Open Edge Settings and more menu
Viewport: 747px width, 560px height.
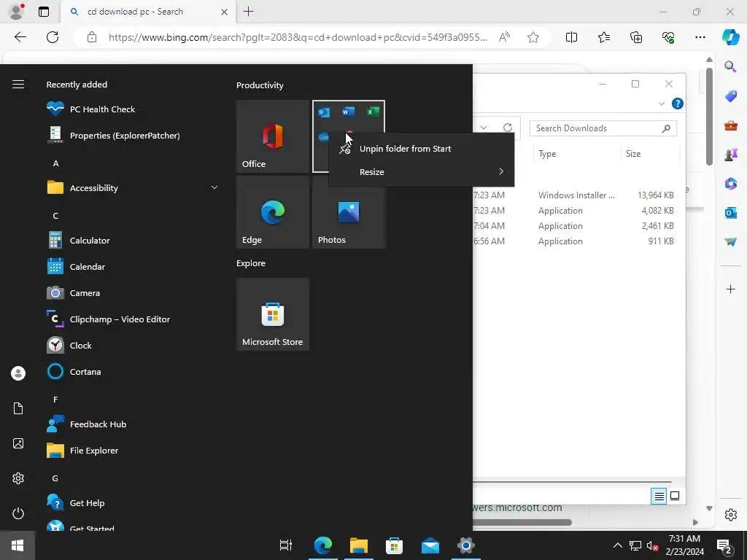coord(700,37)
